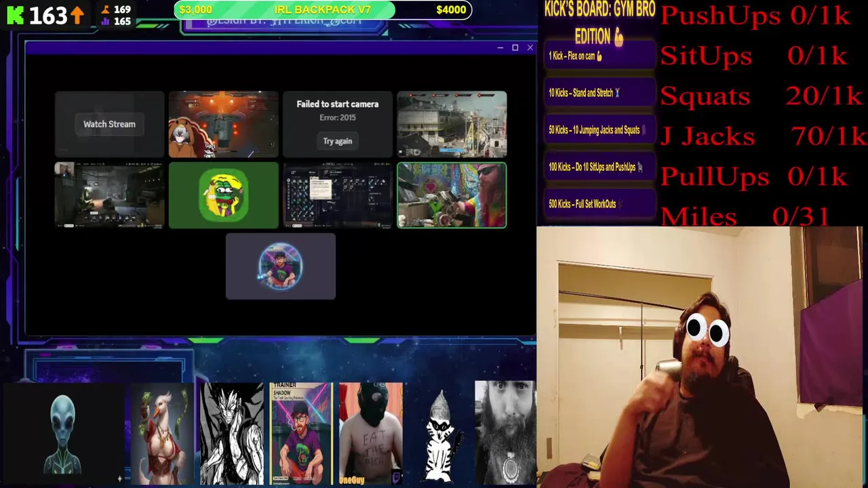Viewport: 868px width, 488px height.
Task: Click the J Jacks 70/1k counter
Action: 763,136
